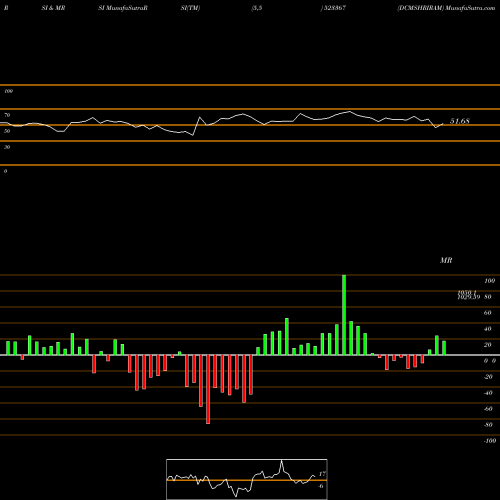The height and width of the screenshot is (500, 500).
Task: Click the tallest green MR histogram bar
Action: [344, 315]
